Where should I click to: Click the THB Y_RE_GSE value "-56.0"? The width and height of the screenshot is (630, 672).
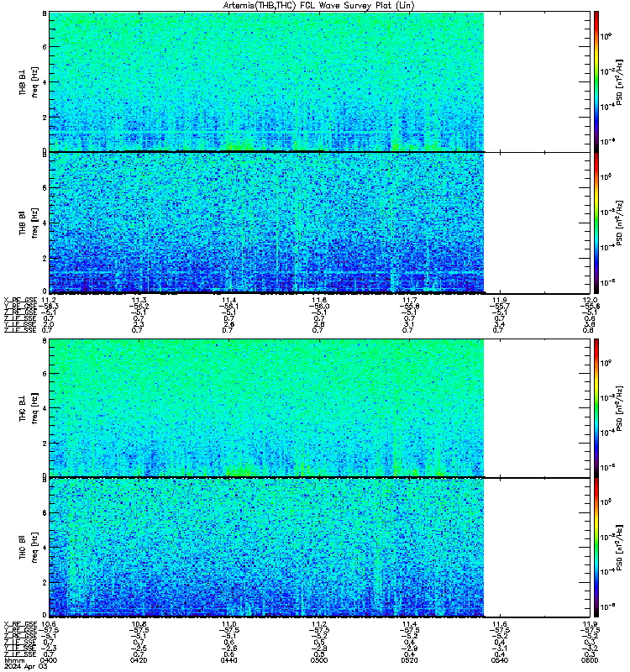(319, 306)
